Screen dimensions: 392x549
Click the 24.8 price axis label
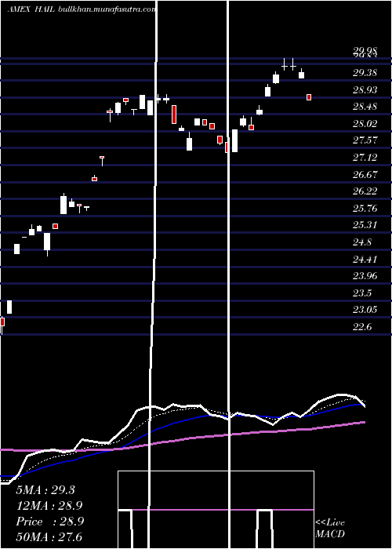click(x=362, y=242)
